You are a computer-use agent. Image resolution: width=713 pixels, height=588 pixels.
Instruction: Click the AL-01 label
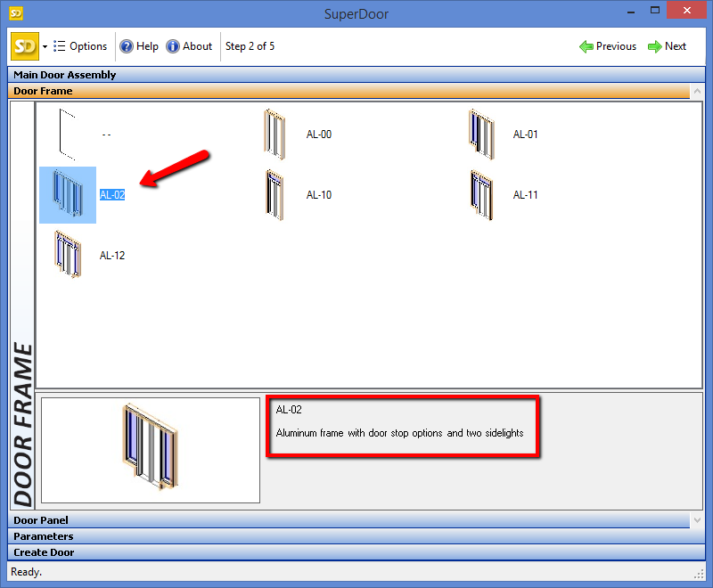(x=525, y=135)
